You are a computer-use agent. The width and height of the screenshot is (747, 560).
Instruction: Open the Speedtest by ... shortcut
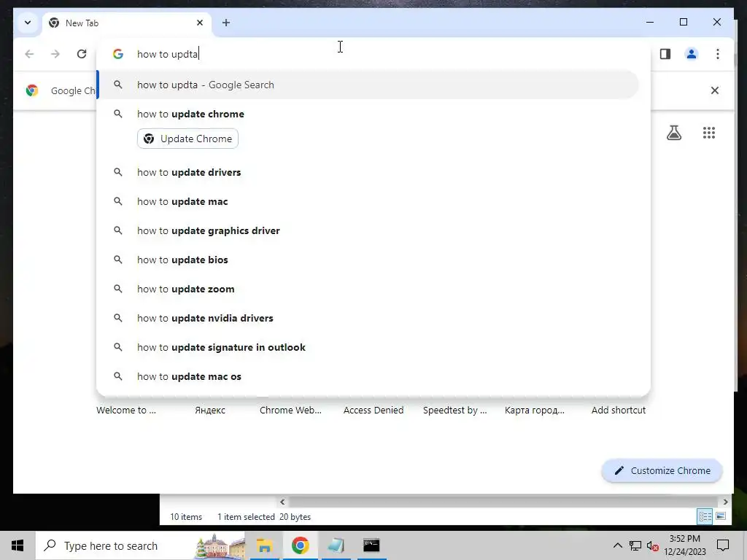point(455,410)
